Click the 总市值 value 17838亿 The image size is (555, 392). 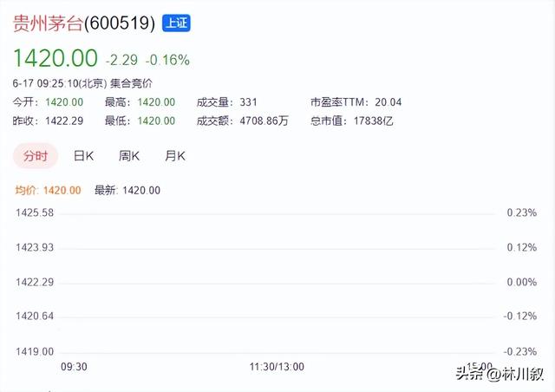pyautogui.click(x=374, y=121)
